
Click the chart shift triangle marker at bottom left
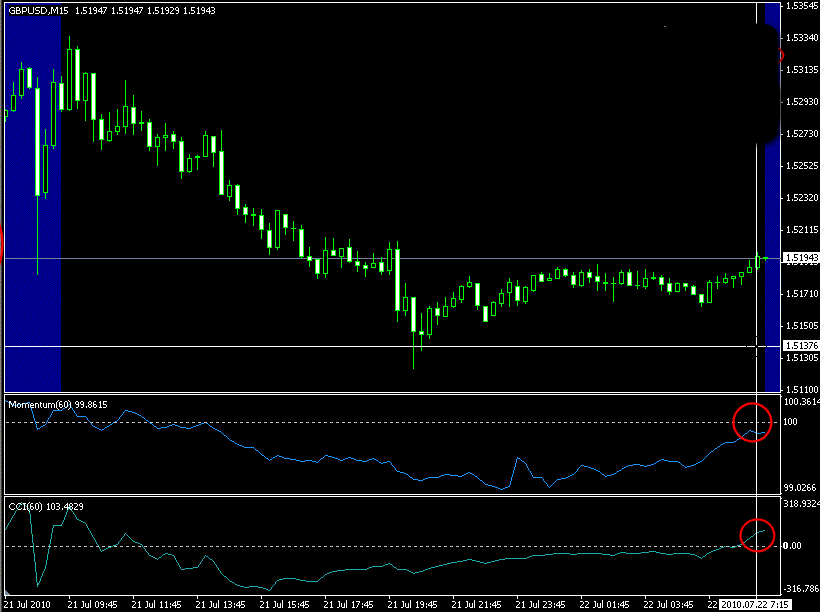[7, 593]
